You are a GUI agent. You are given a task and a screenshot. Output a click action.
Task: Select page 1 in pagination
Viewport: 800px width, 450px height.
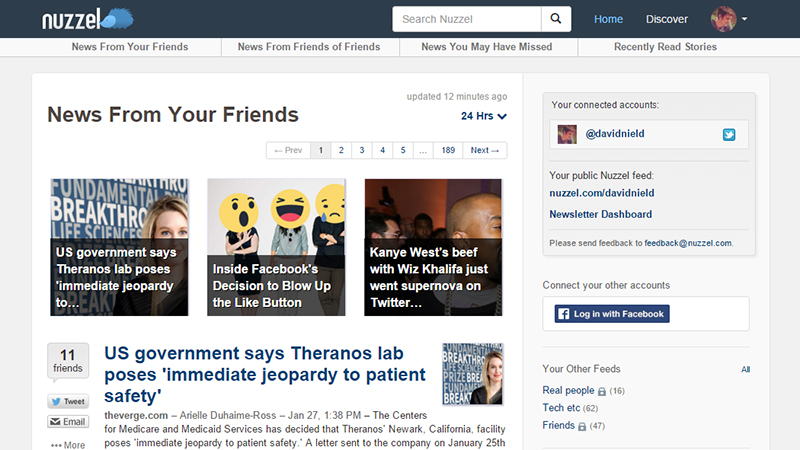(x=320, y=151)
